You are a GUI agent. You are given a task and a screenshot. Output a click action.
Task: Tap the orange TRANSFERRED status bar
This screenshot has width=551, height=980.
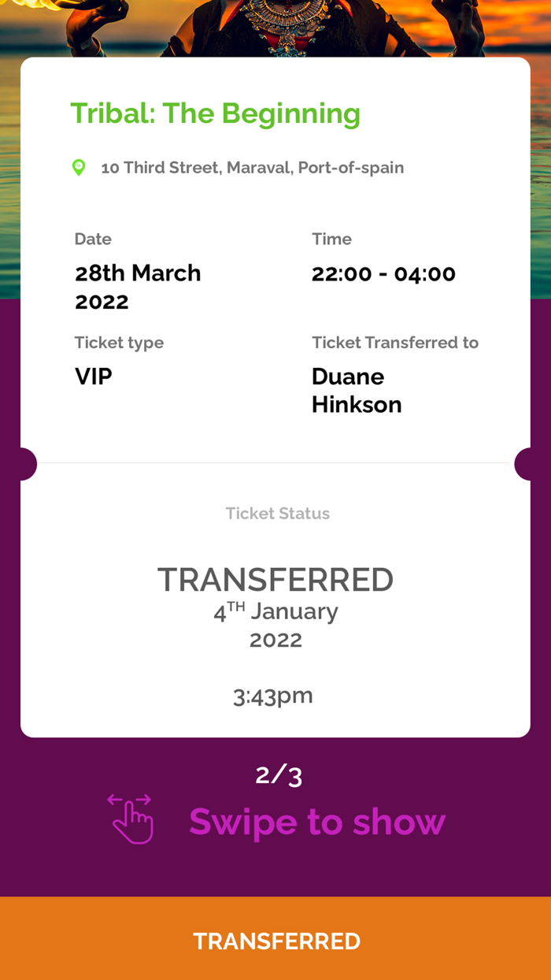click(275, 941)
